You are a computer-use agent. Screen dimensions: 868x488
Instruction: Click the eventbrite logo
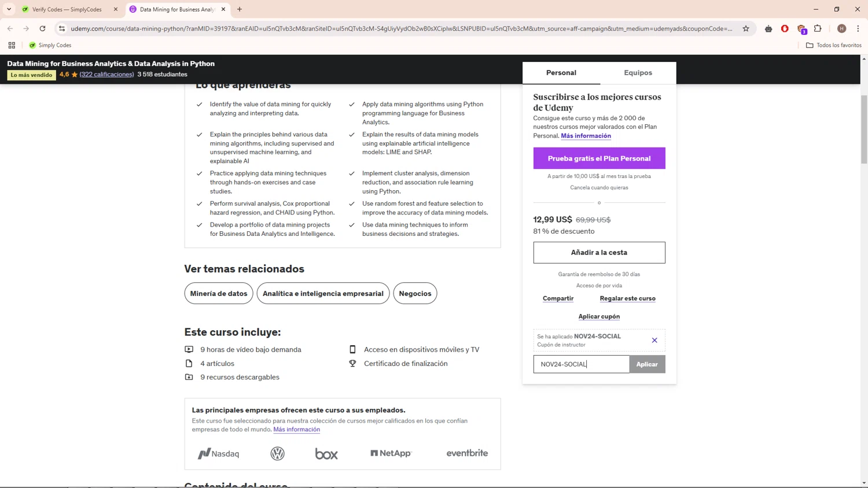point(467,453)
